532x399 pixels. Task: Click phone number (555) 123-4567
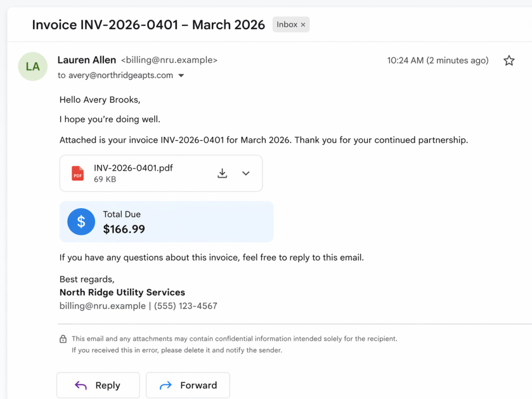point(186,306)
